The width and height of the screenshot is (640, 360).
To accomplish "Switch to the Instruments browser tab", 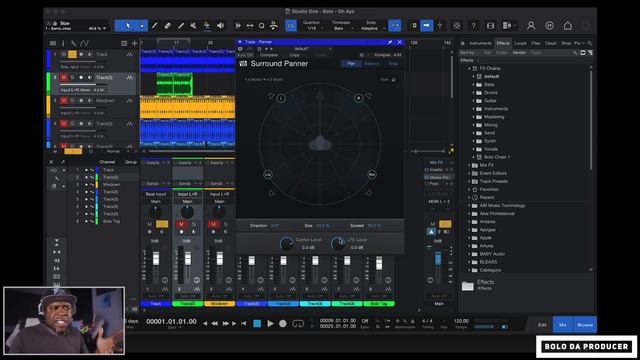I will pyautogui.click(x=480, y=43).
